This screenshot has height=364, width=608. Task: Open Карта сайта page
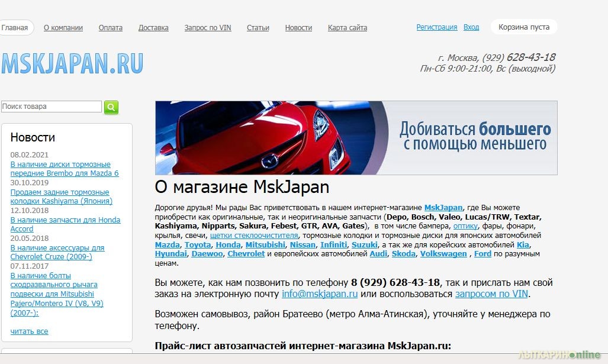coord(348,28)
